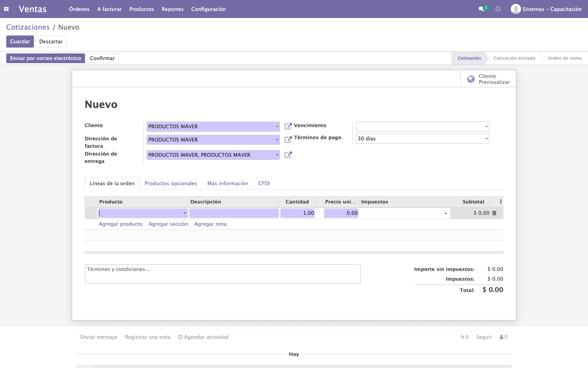588x368 pixels.
Task: Open the Órdenes menu
Action: click(x=79, y=9)
